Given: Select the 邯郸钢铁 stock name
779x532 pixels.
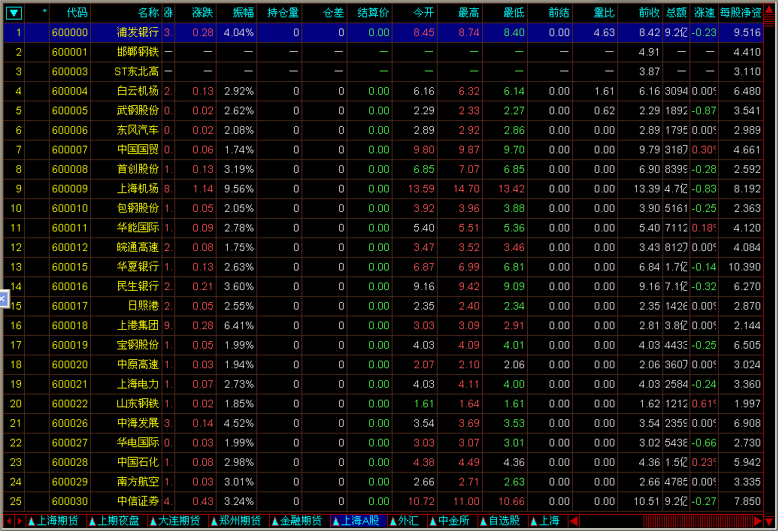Looking at the screenshot, I should click(138, 52).
